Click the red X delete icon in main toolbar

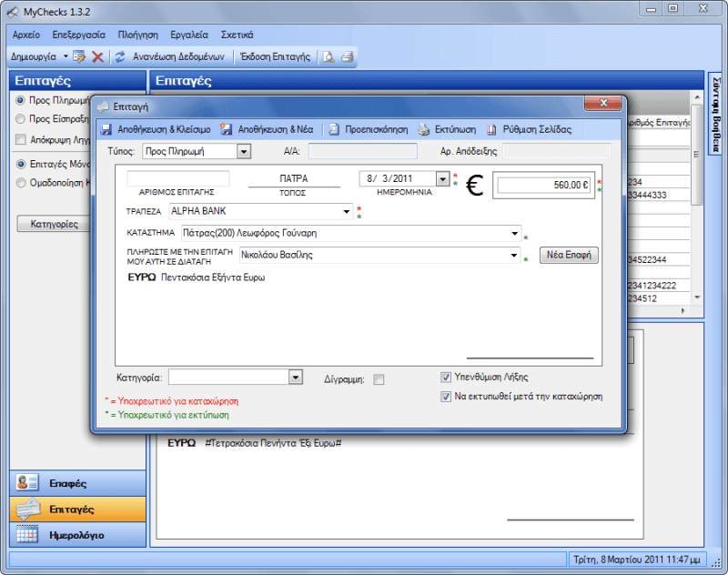pos(97,56)
